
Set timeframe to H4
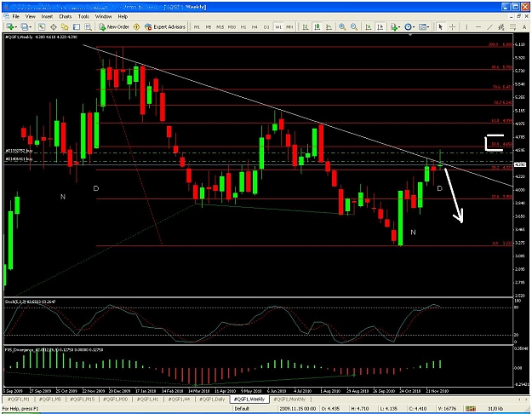click(255, 26)
